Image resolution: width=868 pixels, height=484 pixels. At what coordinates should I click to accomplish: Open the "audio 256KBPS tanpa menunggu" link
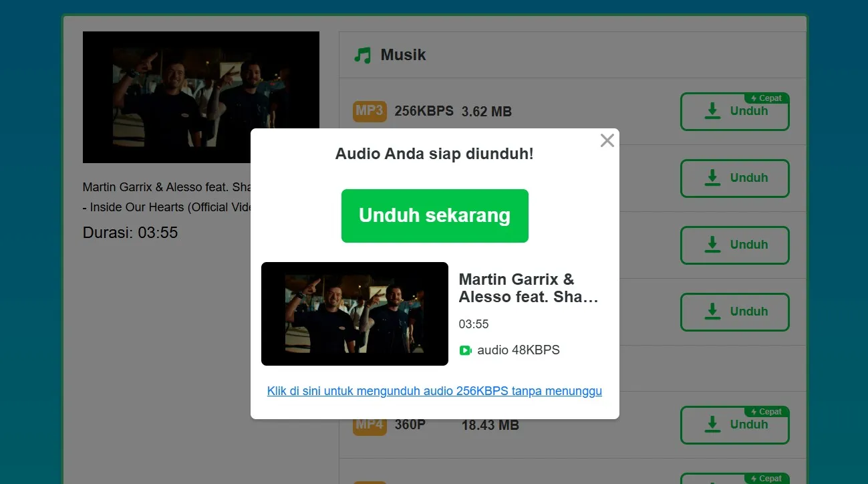pos(434,390)
